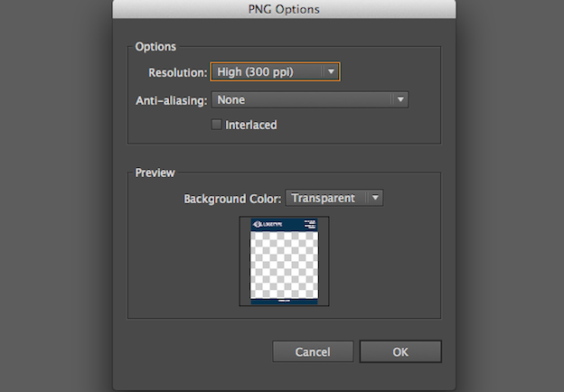This screenshot has width=564, height=392.
Task: Select the transparent checkerboard area of the preview
Action: [x=284, y=264]
